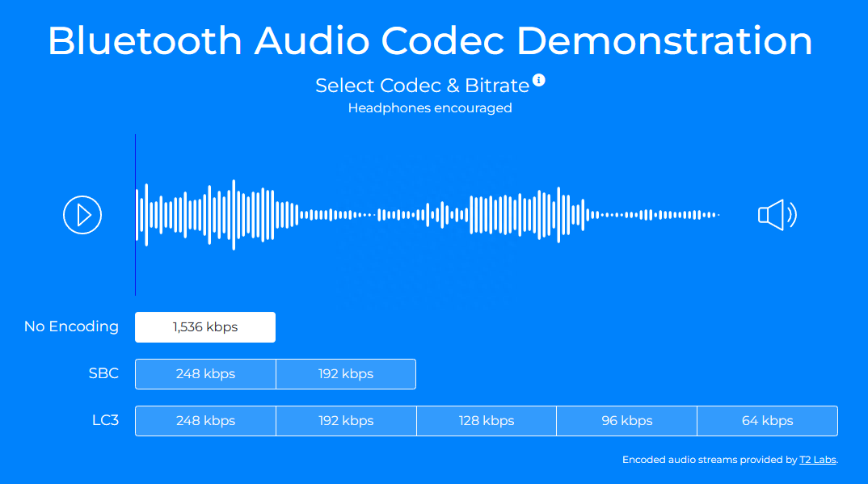Open the T2 Labs link
Viewport: 868px width, 484px height.
818,460
